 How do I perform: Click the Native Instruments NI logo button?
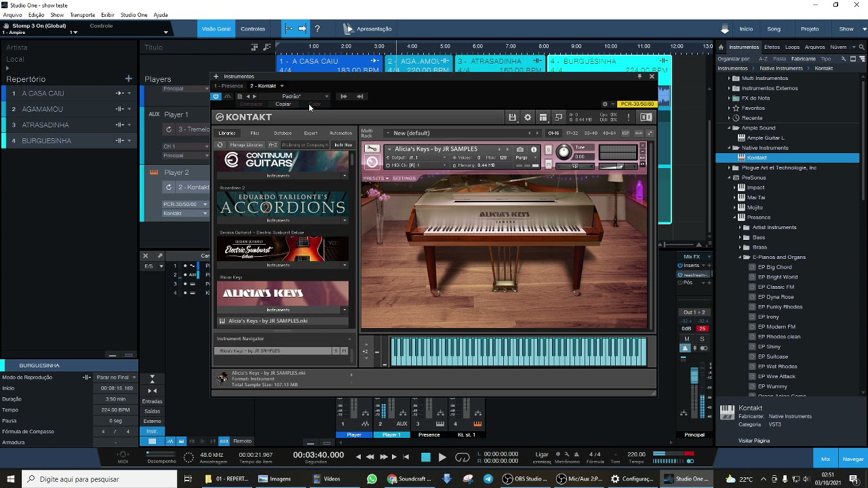point(646,117)
